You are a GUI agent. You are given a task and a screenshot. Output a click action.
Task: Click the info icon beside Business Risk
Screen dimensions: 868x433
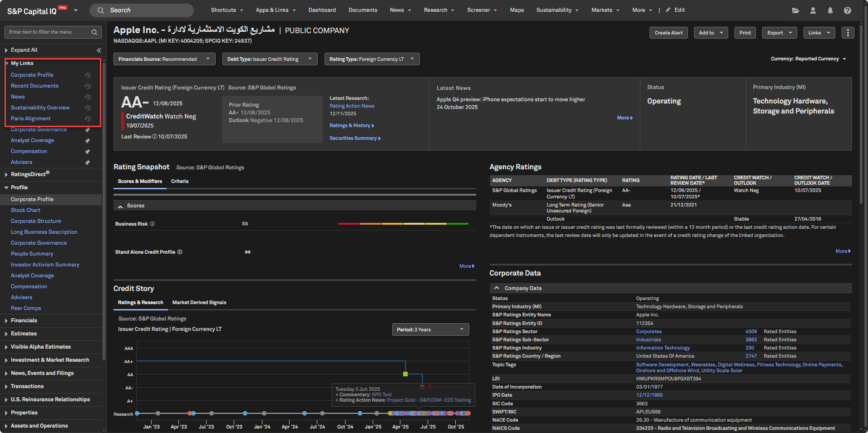(153, 224)
